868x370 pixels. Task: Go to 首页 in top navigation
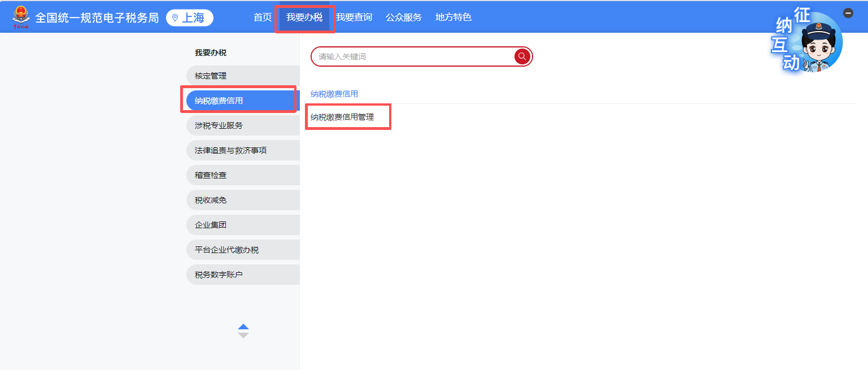click(x=263, y=18)
